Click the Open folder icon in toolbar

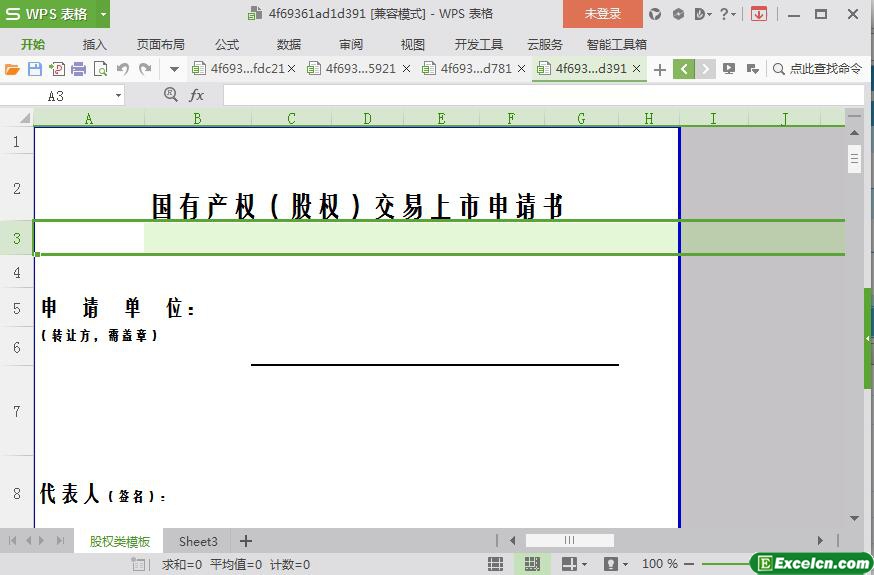(12, 69)
